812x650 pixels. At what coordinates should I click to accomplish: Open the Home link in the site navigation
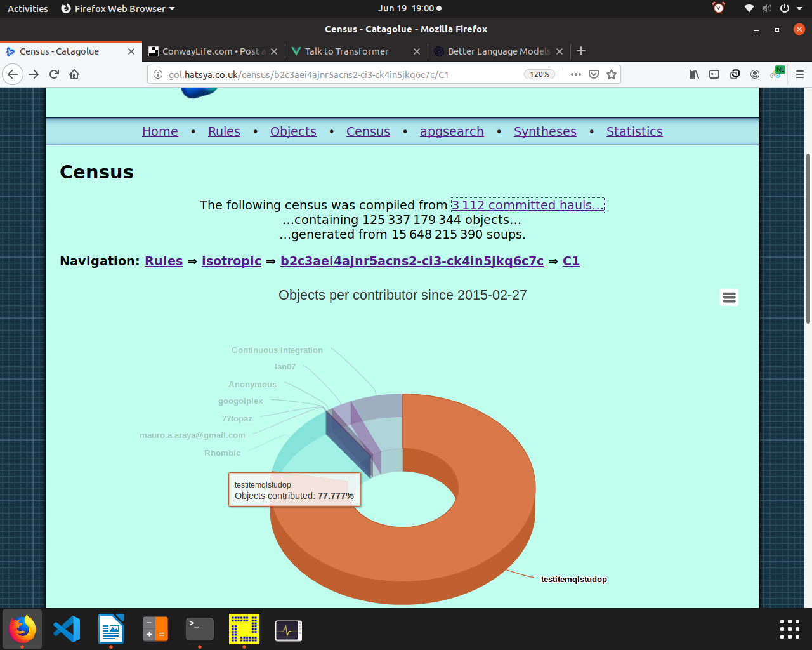coord(160,131)
